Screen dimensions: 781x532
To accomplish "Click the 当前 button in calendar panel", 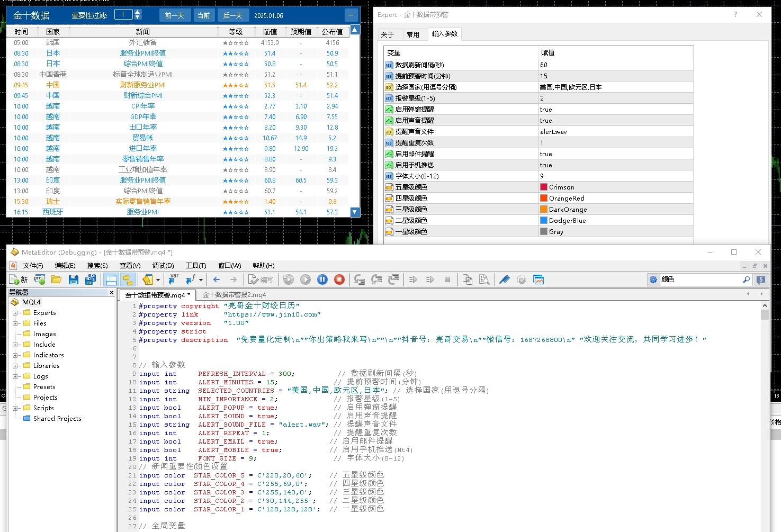I will (203, 15).
